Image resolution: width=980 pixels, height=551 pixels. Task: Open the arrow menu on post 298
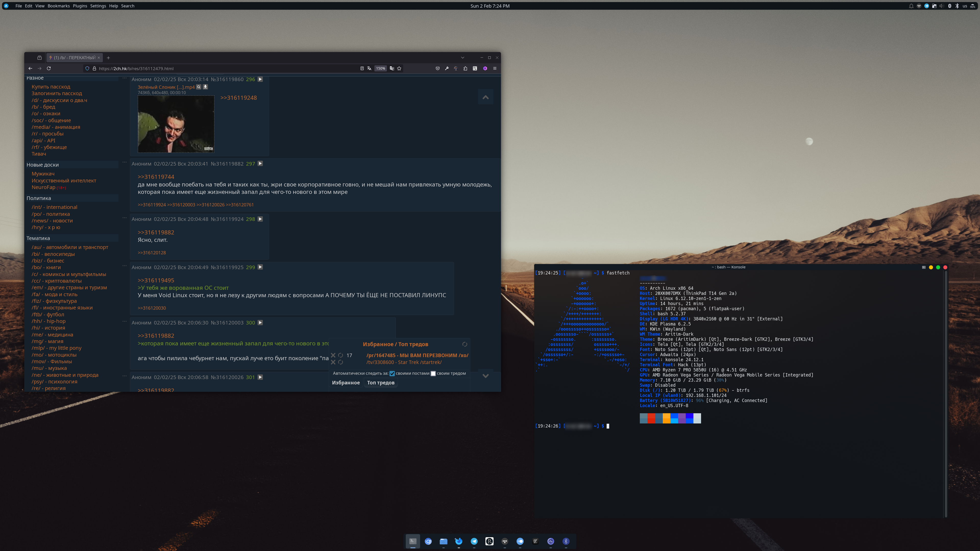pos(260,219)
